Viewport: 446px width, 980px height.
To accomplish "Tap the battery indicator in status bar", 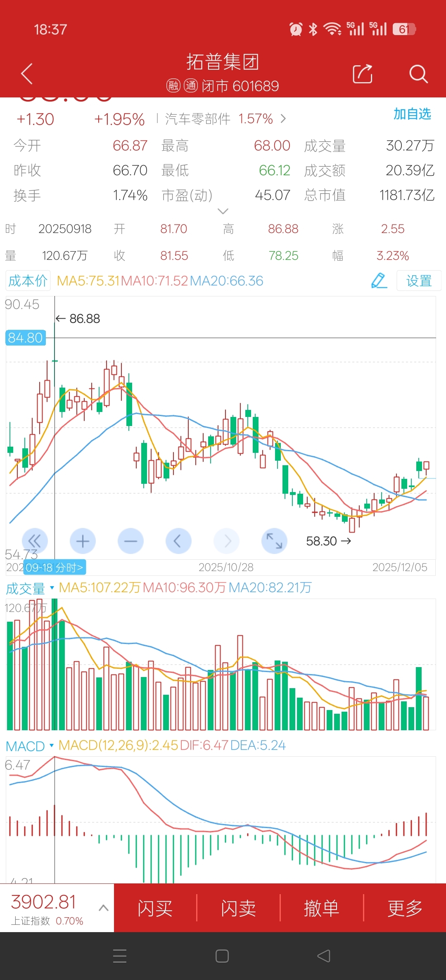I will (x=404, y=29).
